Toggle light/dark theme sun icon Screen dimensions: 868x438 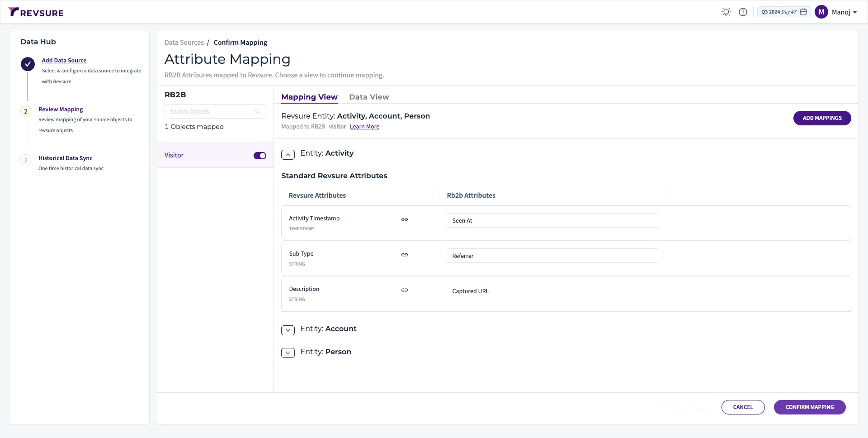coord(726,12)
